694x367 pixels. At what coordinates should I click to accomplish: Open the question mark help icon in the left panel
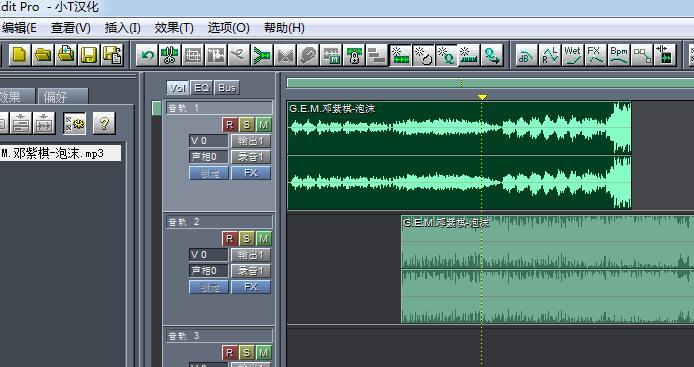(104, 123)
